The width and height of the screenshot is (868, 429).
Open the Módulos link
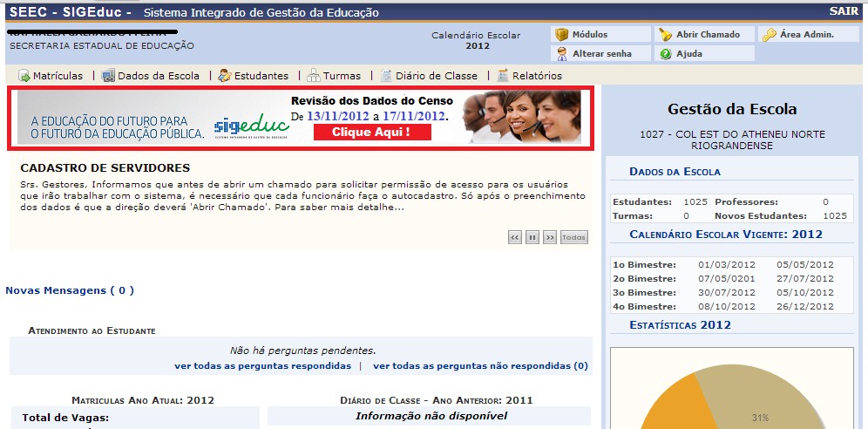[x=589, y=35]
